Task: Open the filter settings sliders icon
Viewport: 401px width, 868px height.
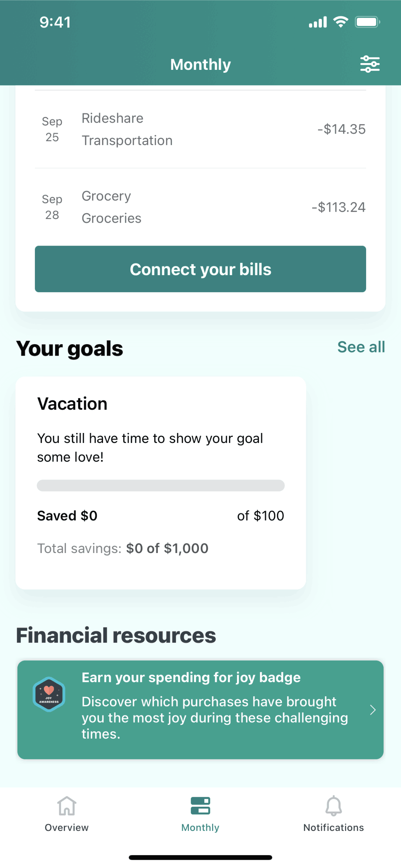Action: (x=370, y=64)
